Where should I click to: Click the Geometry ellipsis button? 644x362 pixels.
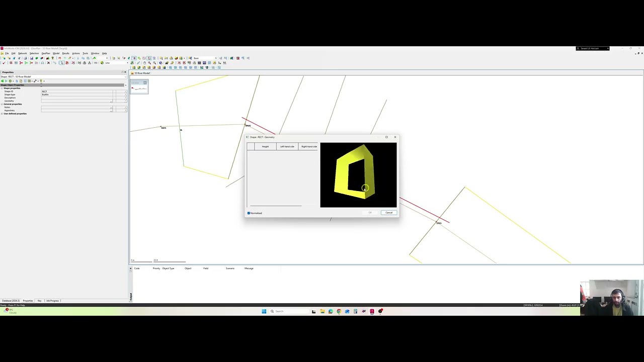[111, 101]
